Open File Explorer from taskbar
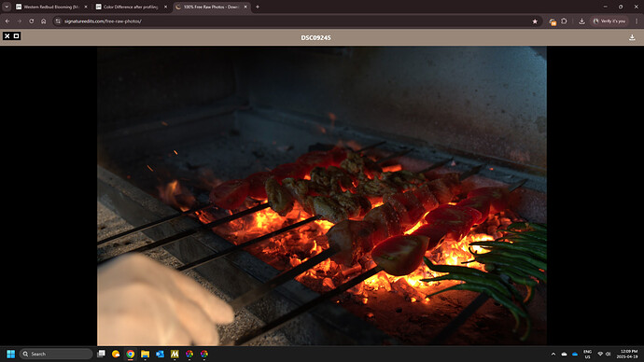 click(x=145, y=354)
